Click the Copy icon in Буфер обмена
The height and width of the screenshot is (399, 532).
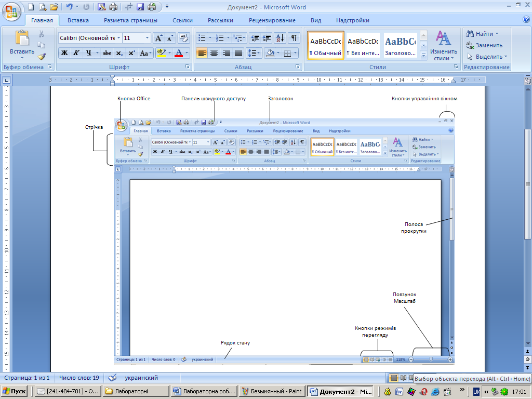42,45
